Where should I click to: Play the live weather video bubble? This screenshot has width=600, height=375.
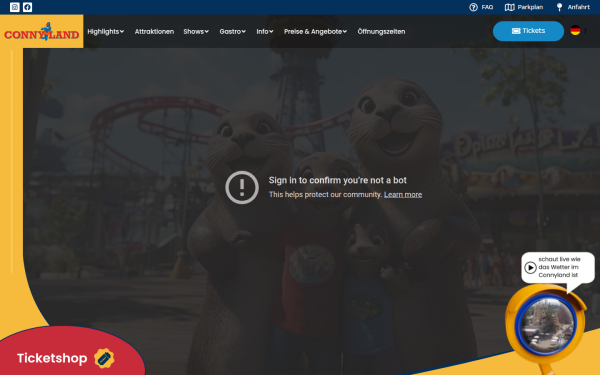(x=530, y=267)
